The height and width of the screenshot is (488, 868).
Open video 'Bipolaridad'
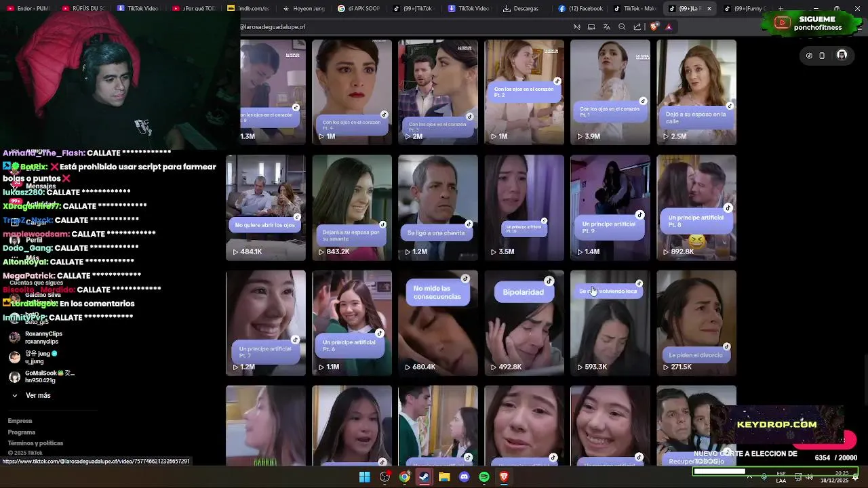(x=524, y=323)
